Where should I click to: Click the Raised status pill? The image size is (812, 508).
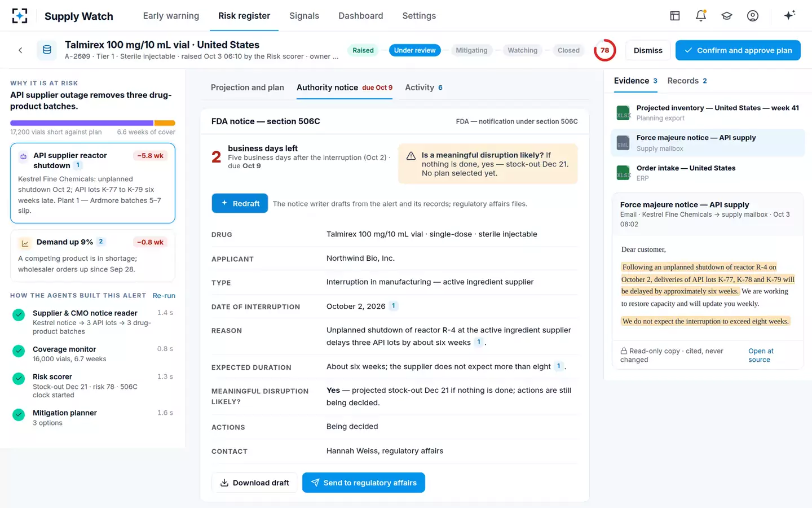pos(363,50)
